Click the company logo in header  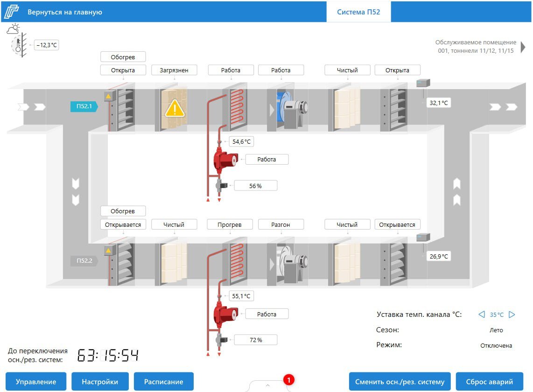[x=12, y=12]
